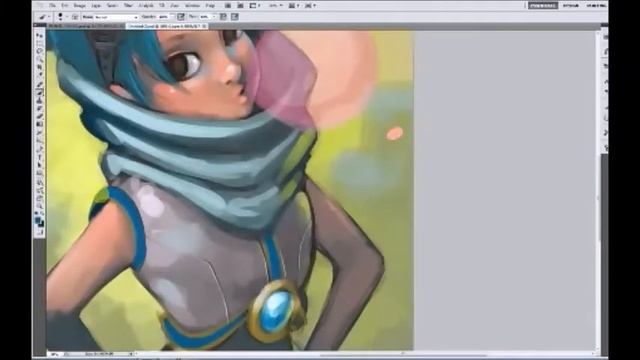
Task: Open the brush preset picker
Action: [x=62, y=17]
